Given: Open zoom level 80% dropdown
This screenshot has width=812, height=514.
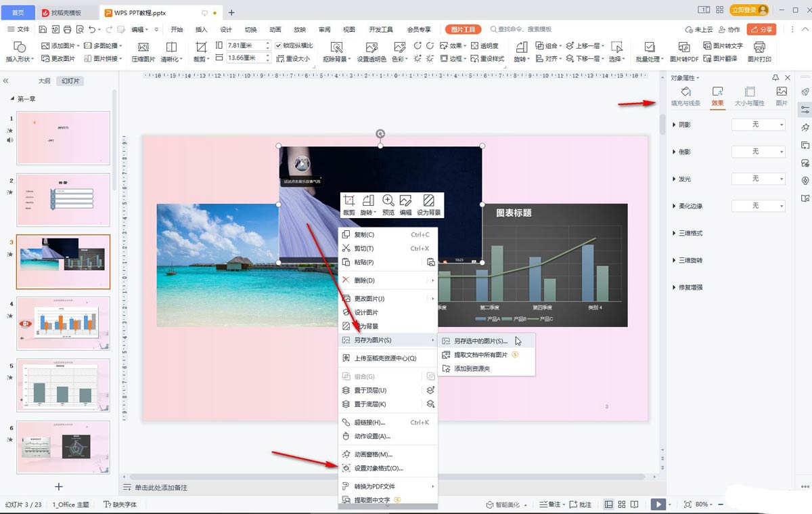Looking at the screenshot, I should pyautogui.click(x=704, y=505).
